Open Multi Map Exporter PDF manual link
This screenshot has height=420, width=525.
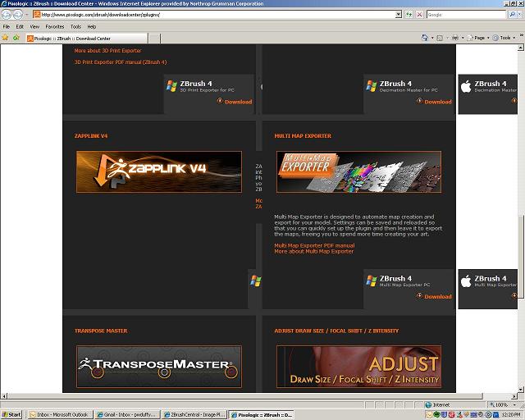[314, 245]
